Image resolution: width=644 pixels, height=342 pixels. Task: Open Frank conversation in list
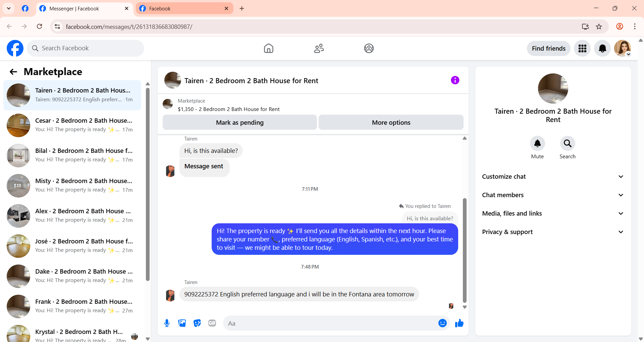(72, 306)
